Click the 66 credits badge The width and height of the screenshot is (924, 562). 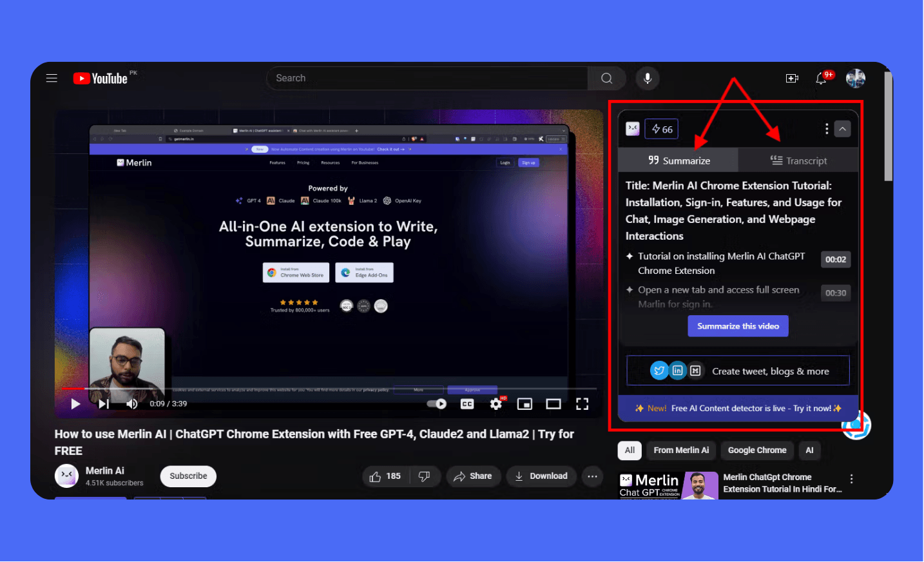pyautogui.click(x=662, y=129)
